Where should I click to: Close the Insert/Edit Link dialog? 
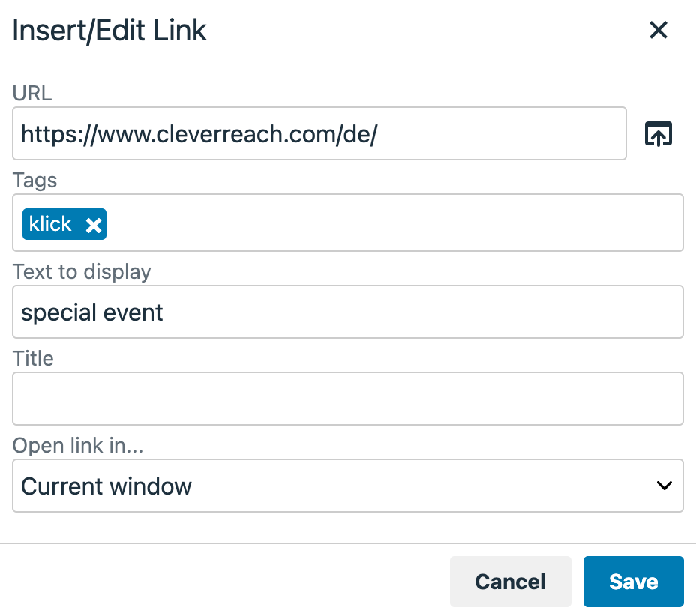pyautogui.click(x=658, y=31)
